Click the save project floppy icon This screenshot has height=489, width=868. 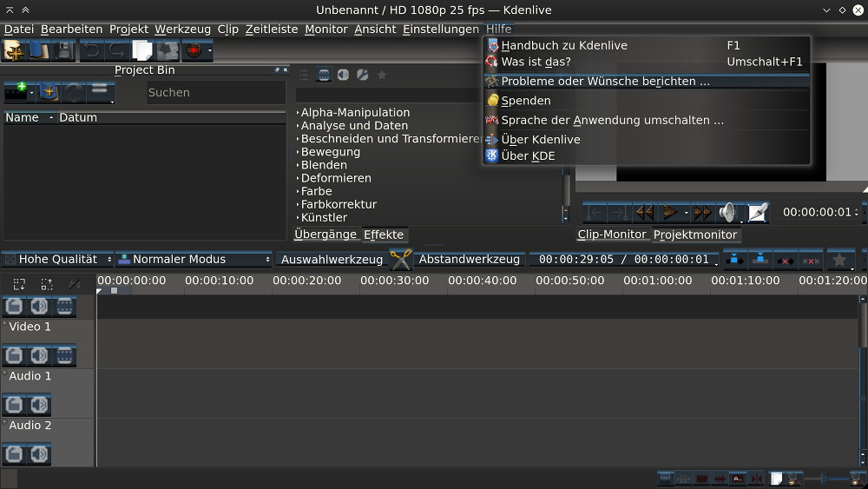[x=63, y=50]
